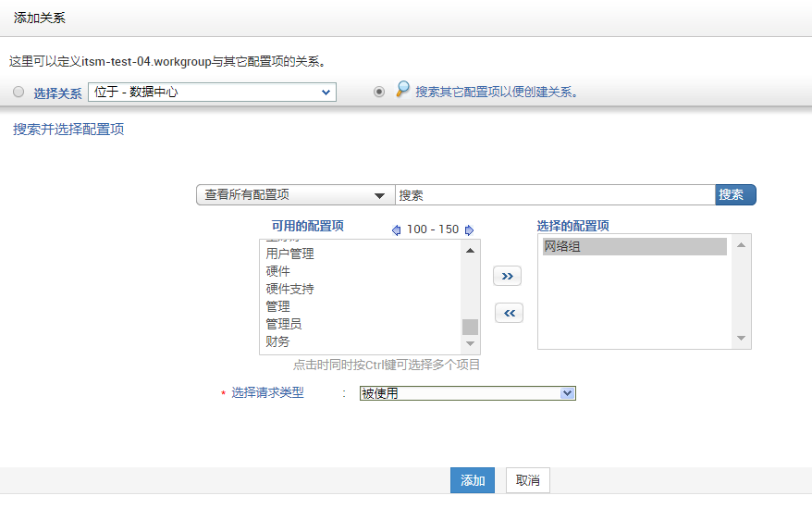Go to previous page of available items
Viewport: 812px width, 508px height.
pos(396,230)
